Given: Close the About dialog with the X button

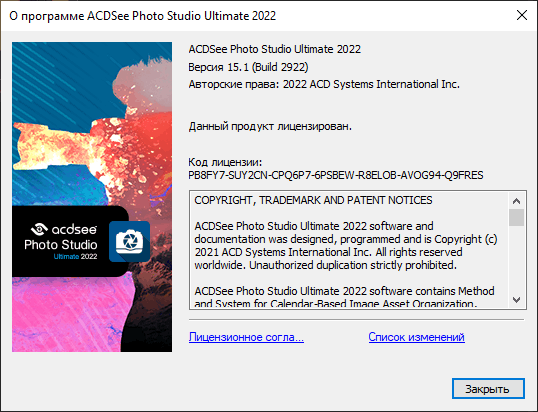Looking at the screenshot, I should 522,15.
